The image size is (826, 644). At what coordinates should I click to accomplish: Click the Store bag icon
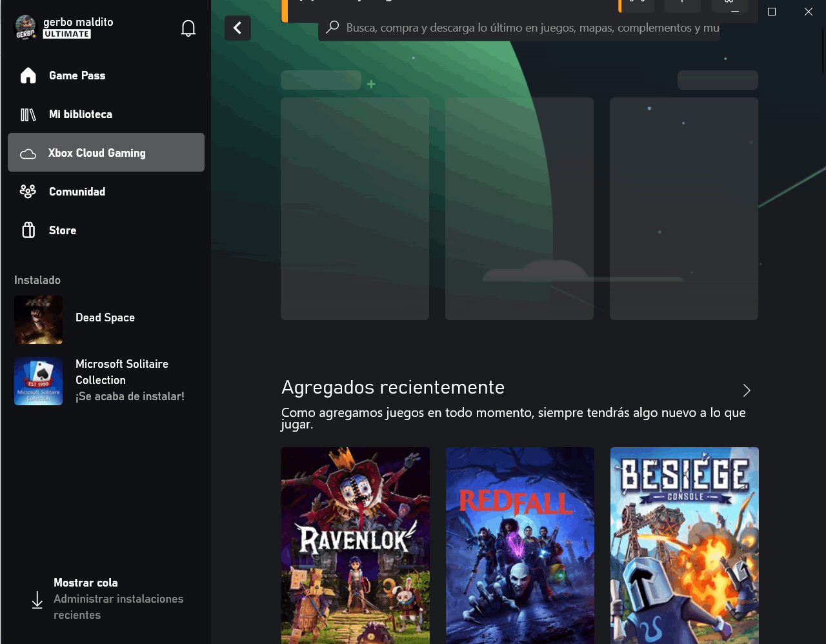pyautogui.click(x=28, y=230)
